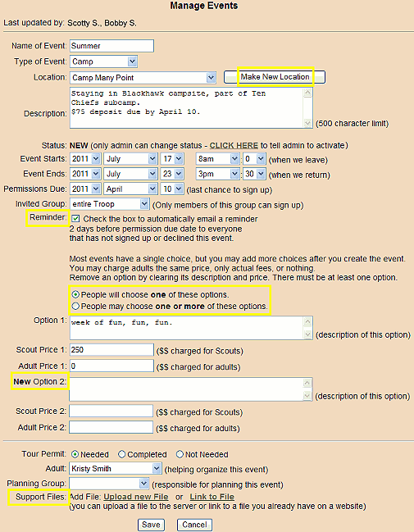Click the Upload new File link
Image resolution: width=414 pixels, height=532 pixels.
[136, 497]
